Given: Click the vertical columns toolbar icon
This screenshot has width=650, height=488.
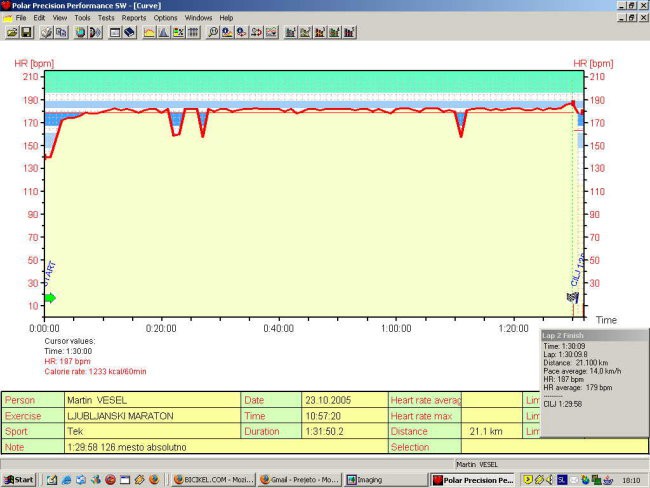Looking at the screenshot, I should (193, 32).
